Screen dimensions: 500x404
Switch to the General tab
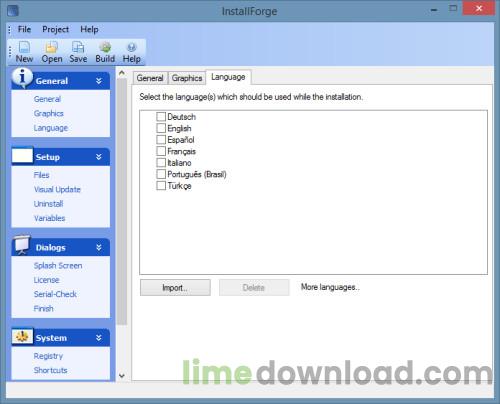[x=150, y=78]
